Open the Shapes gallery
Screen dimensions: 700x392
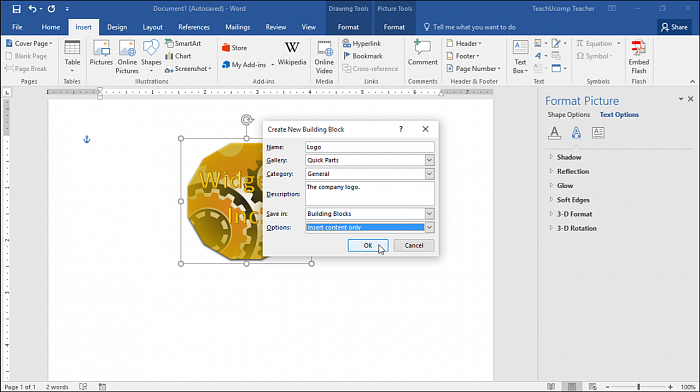pyautogui.click(x=151, y=57)
